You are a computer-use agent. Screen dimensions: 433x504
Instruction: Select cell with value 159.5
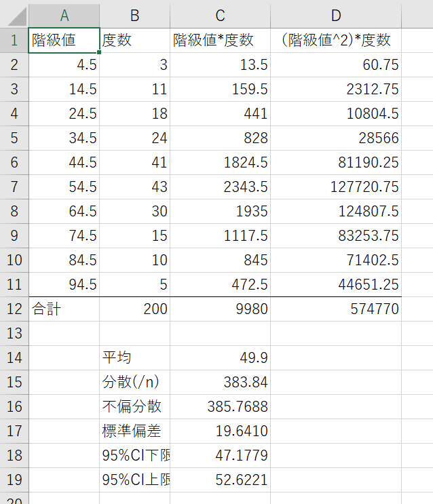[220, 89]
